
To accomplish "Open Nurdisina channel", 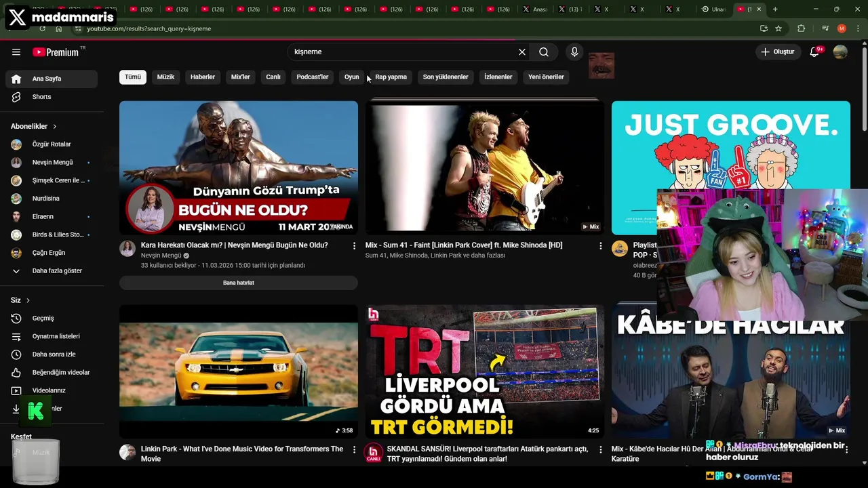I will [x=52, y=199].
